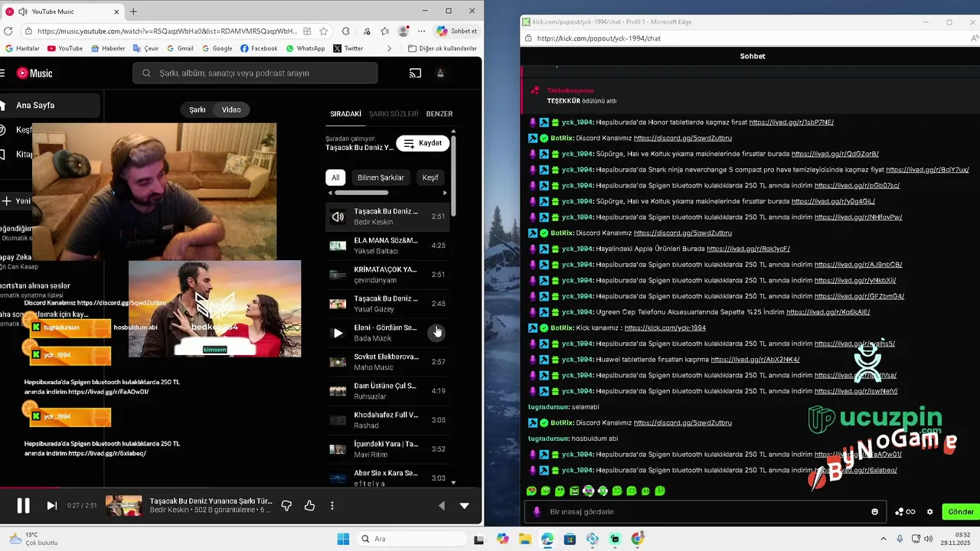This screenshot has width=980, height=551.
Task: Skip to the next track
Action: tap(51, 506)
